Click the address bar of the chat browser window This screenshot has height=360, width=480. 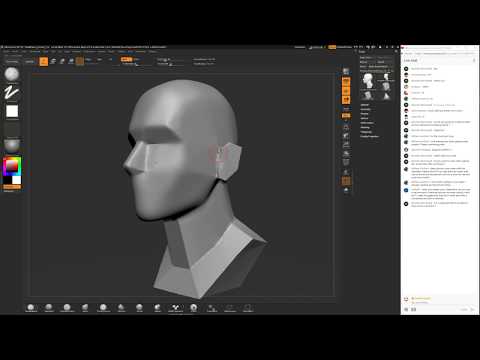click(440, 53)
